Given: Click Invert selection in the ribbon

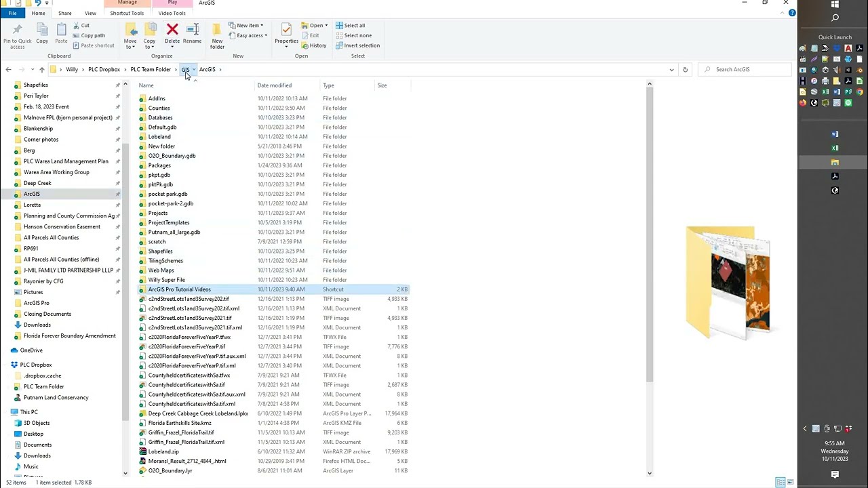Looking at the screenshot, I should click(357, 45).
